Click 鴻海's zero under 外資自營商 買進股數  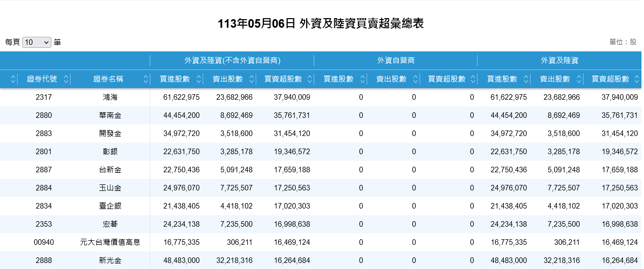pyautogui.click(x=361, y=97)
